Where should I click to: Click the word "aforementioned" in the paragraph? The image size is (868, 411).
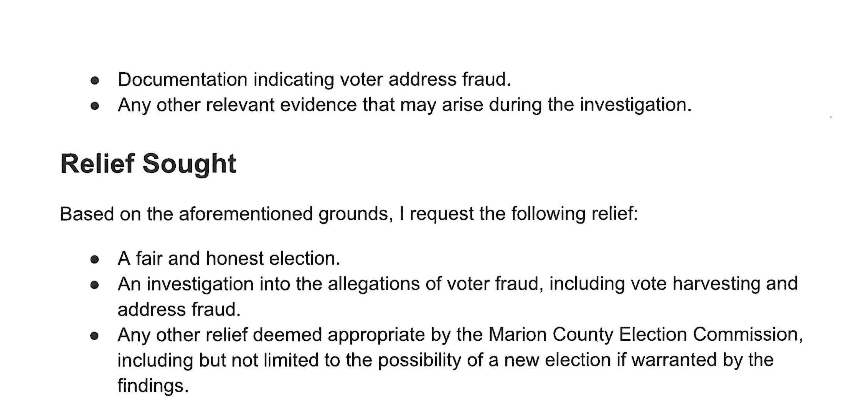pyautogui.click(x=246, y=214)
